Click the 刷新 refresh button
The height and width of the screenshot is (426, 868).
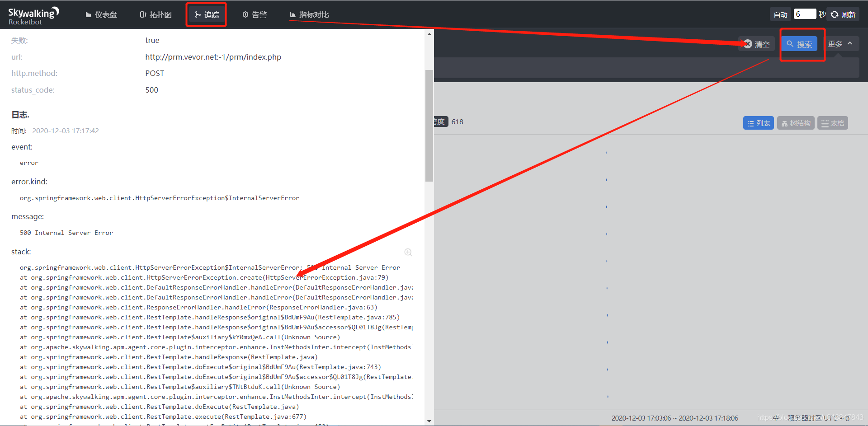point(844,14)
